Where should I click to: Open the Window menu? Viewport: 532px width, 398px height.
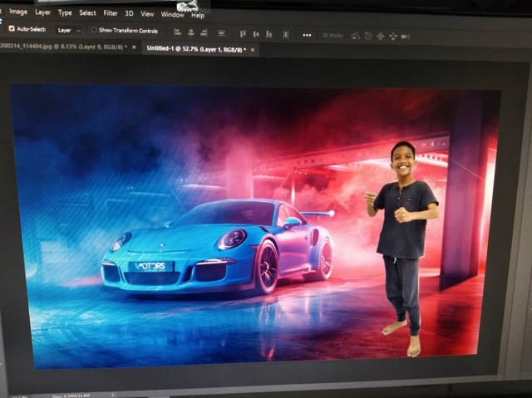point(172,15)
